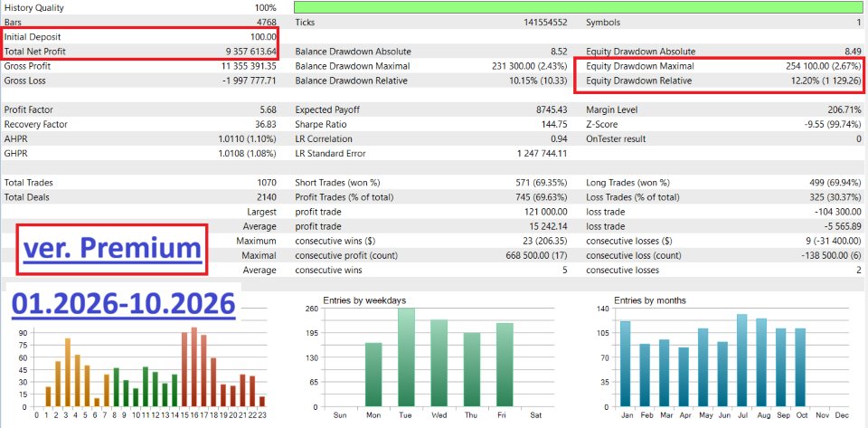Click the Z-Score value -9.55 (99.74%)

[833, 125]
